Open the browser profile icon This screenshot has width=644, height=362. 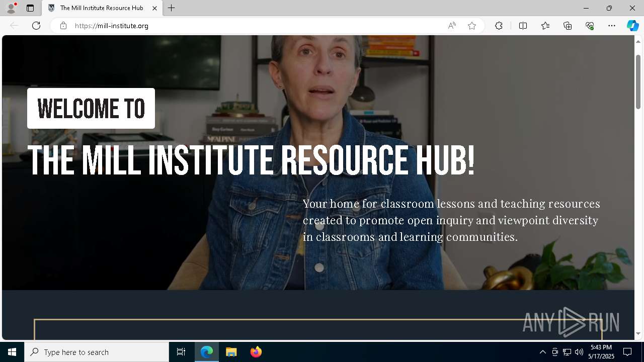11,8
